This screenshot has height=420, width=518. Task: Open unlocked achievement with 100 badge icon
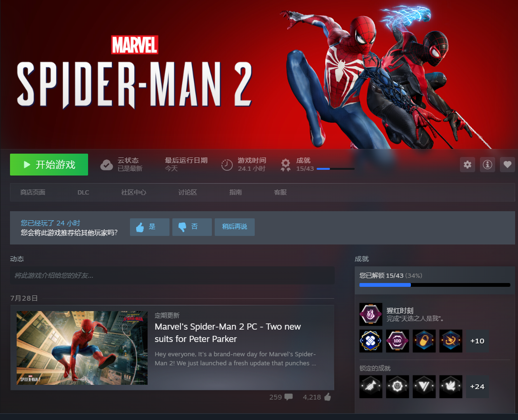pyautogui.click(x=398, y=341)
